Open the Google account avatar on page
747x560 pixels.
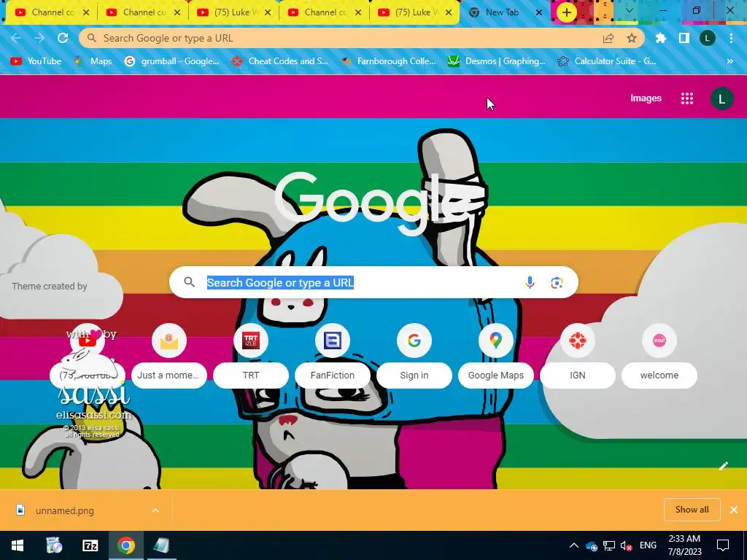click(721, 98)
